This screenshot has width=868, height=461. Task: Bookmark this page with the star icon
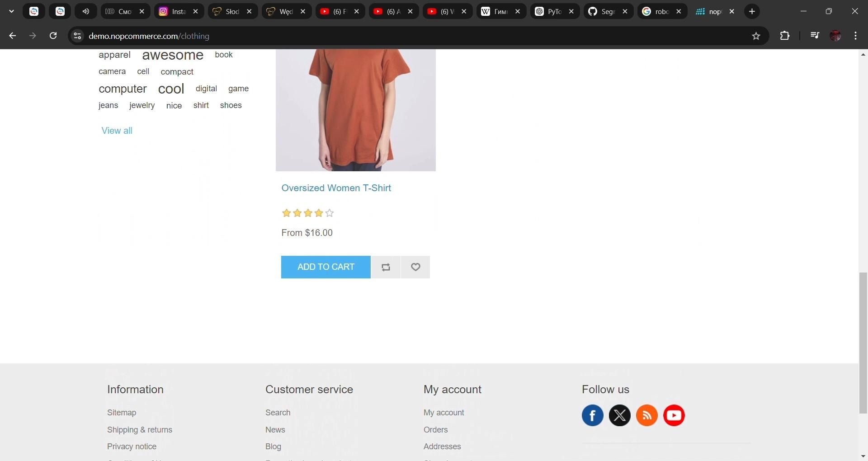pos(756,36)
